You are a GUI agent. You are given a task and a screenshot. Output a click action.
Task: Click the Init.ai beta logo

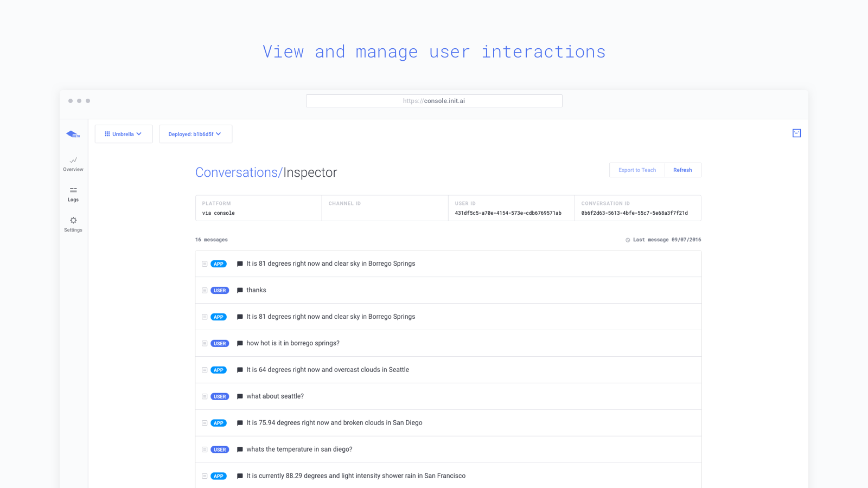click(73, 133)
